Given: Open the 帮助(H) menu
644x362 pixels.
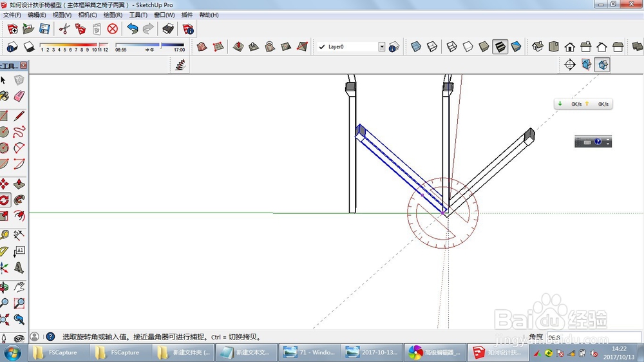Looking at the screenshot, I should tap(209, 15).
